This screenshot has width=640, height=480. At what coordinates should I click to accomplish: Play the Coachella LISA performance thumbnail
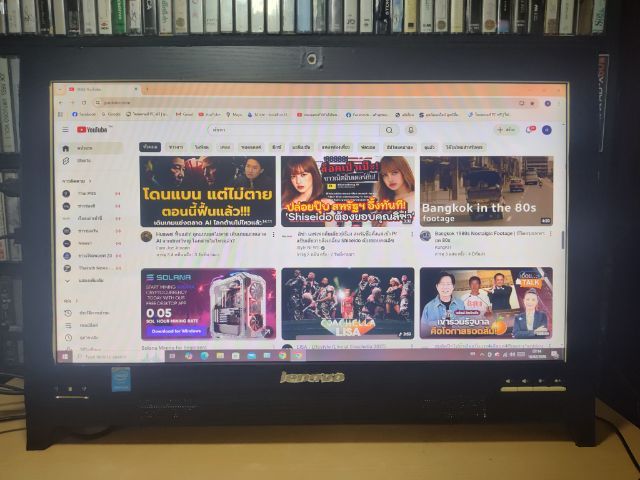[348, 303]
